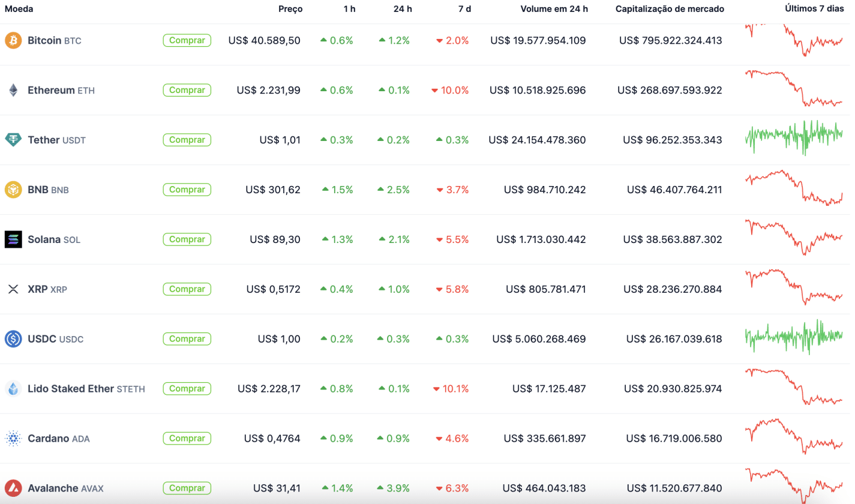Sort by Volume em 24 h header
The image size is (855, 504).
pyautogui.click(x=554, y=9)
